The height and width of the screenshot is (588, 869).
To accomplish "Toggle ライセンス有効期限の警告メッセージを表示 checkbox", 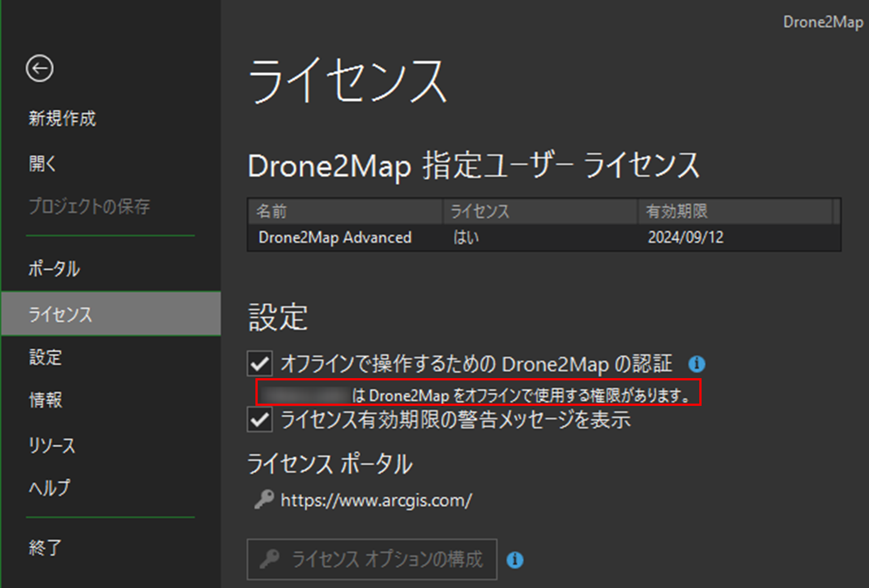I will tap(260, 420).
